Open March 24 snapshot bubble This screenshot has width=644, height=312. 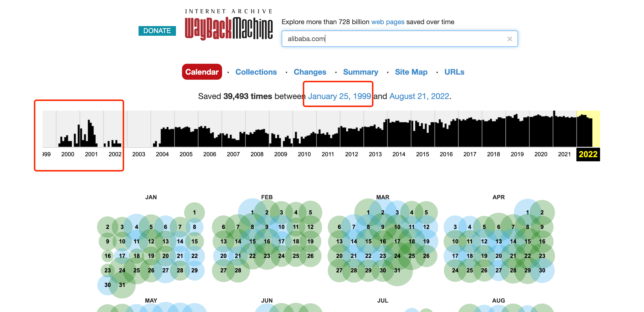point(397,256)
